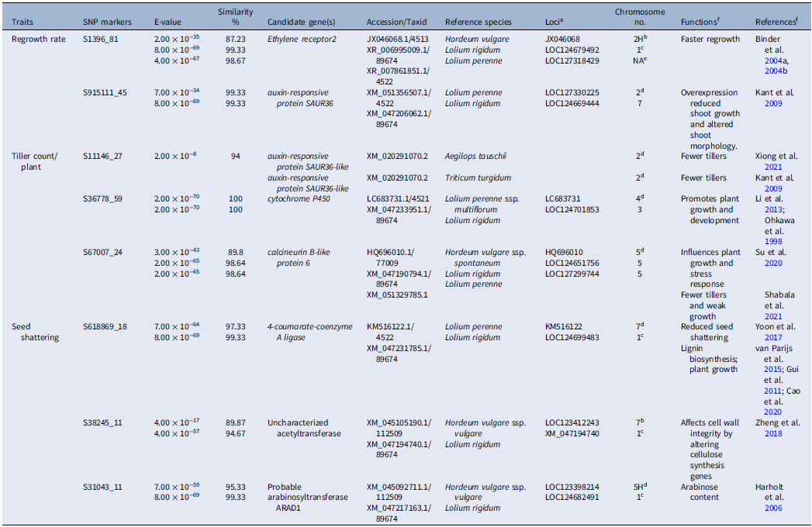
Task: Click the Functions column header
Action: [700, 22]
